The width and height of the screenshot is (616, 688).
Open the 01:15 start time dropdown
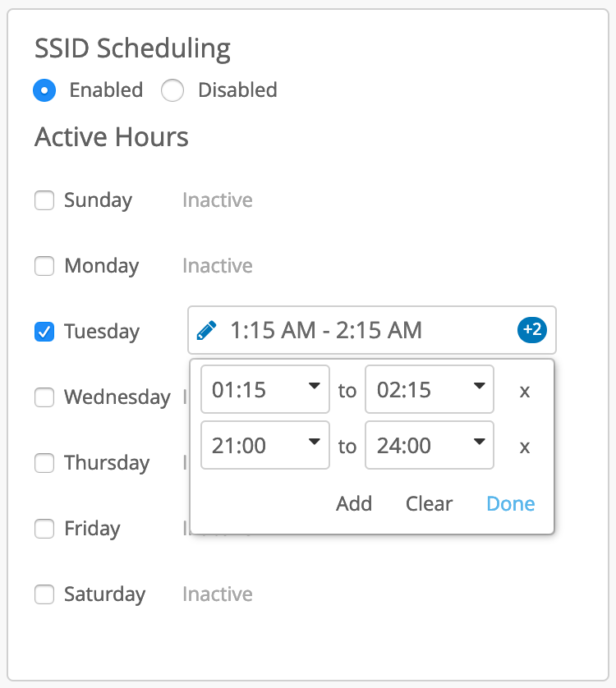coord(265,390)
